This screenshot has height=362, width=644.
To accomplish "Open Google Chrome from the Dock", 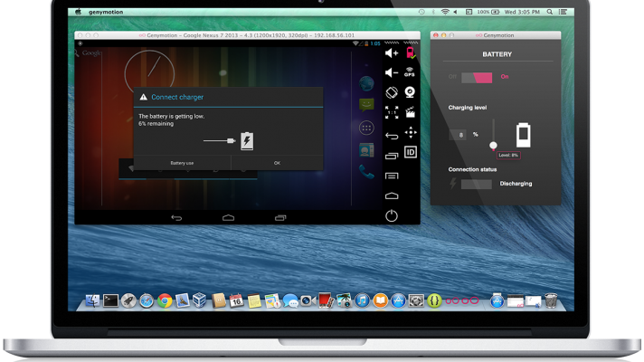I will click(165, 300).
